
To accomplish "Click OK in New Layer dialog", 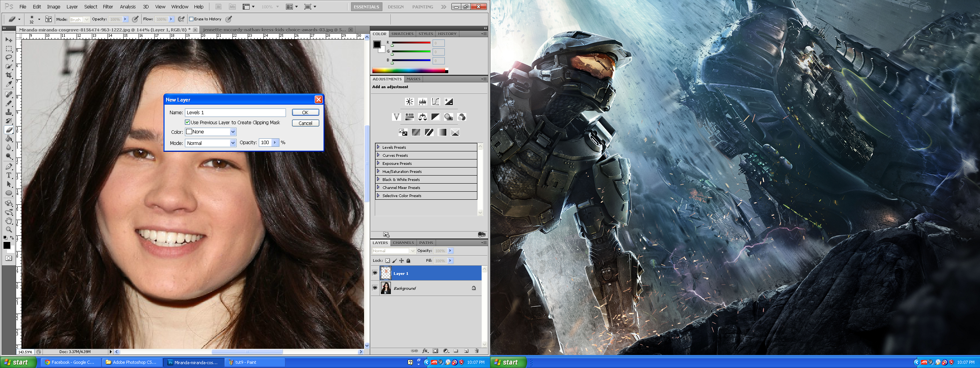I will coord(305,112).
